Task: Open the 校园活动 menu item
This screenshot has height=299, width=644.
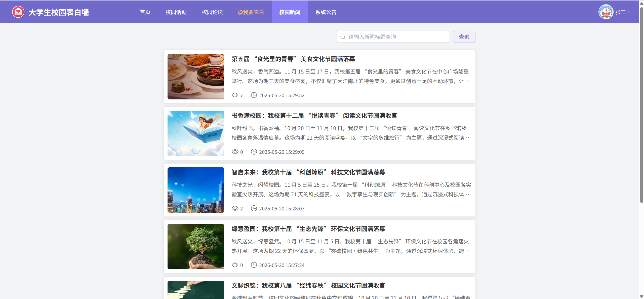Action: click(176, 12)
